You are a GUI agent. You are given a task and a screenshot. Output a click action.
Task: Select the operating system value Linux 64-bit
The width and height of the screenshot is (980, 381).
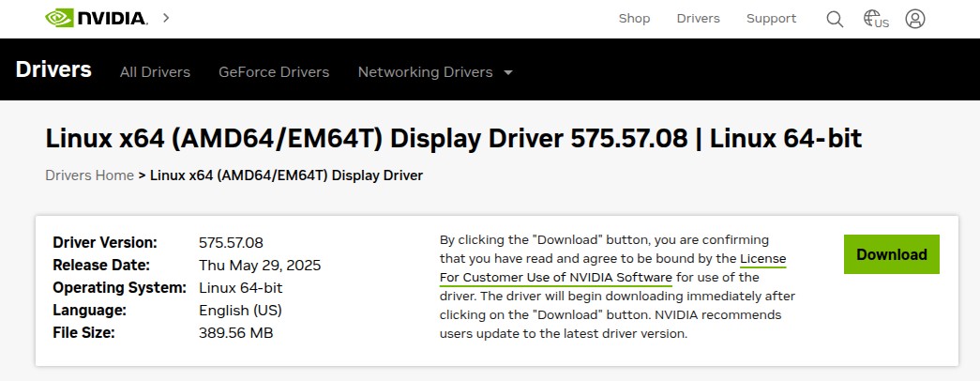[241, 288]
